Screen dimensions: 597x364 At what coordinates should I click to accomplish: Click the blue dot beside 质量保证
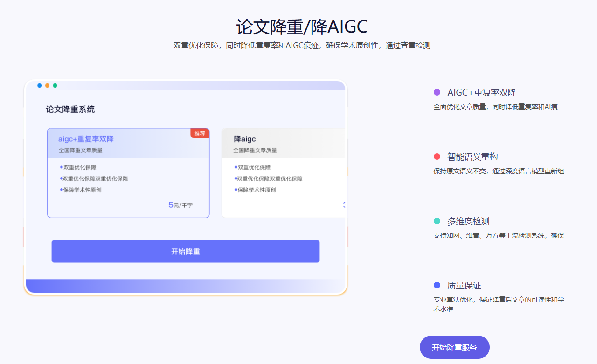(437, 285)
